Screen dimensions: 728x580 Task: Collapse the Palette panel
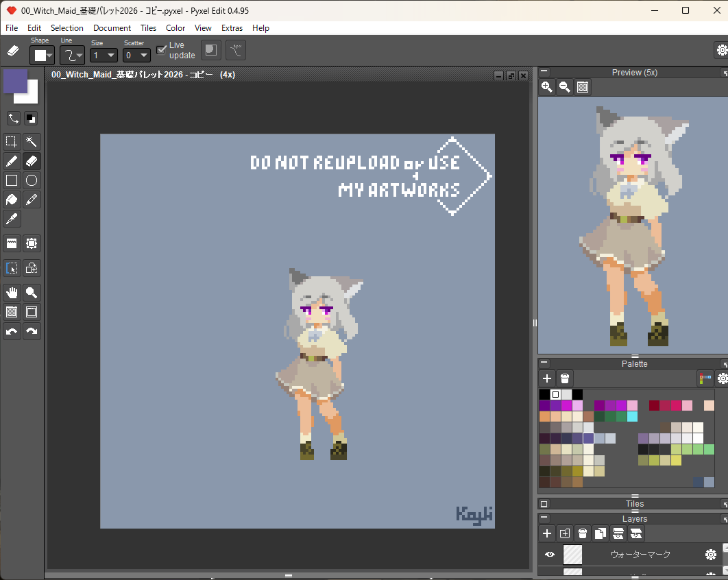coord(544,363)
